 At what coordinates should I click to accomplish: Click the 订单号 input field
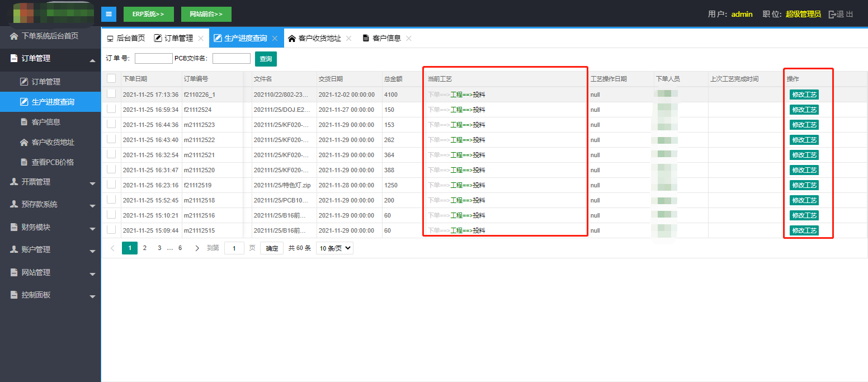154,59
